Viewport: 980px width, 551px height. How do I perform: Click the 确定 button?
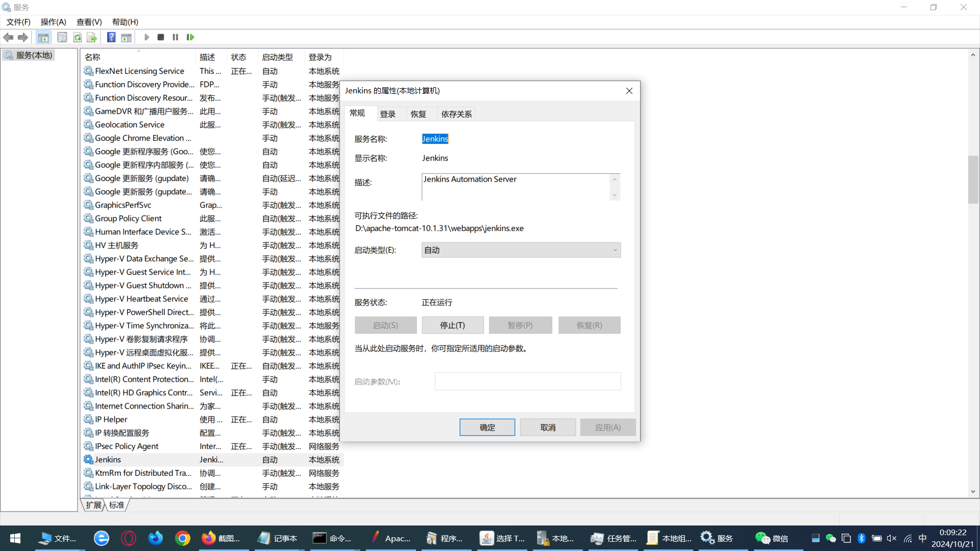[487, 428]
